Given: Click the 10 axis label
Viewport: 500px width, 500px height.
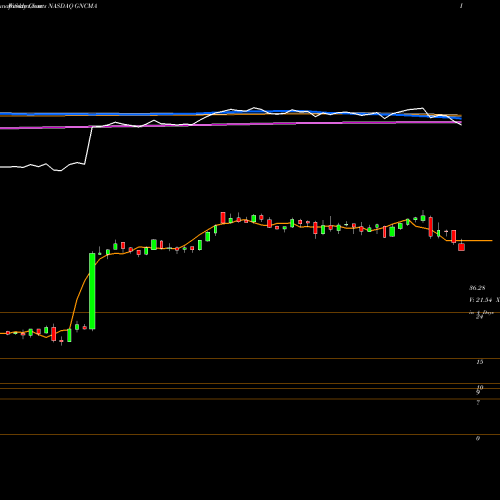Looking at the screenshot, I should (480, 387).
